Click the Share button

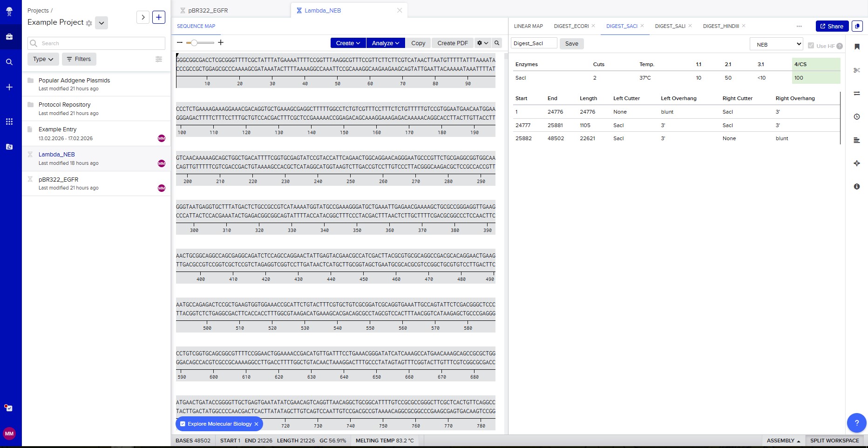832,26
